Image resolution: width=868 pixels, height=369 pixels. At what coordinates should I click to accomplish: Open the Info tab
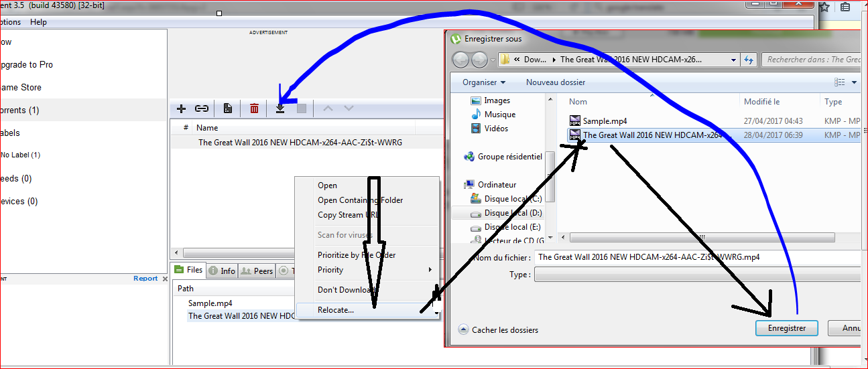pyautogui.click(x=222, y=271)
